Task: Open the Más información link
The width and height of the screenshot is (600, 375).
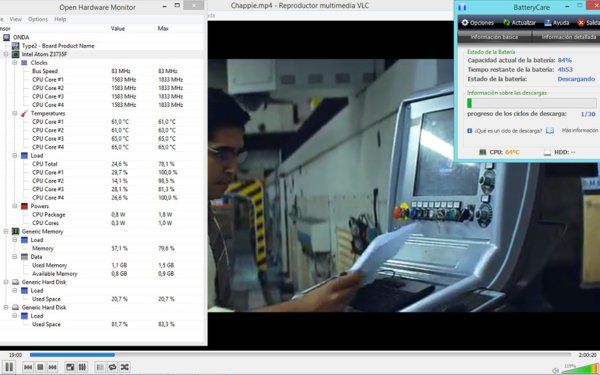Action: [579, 130]
